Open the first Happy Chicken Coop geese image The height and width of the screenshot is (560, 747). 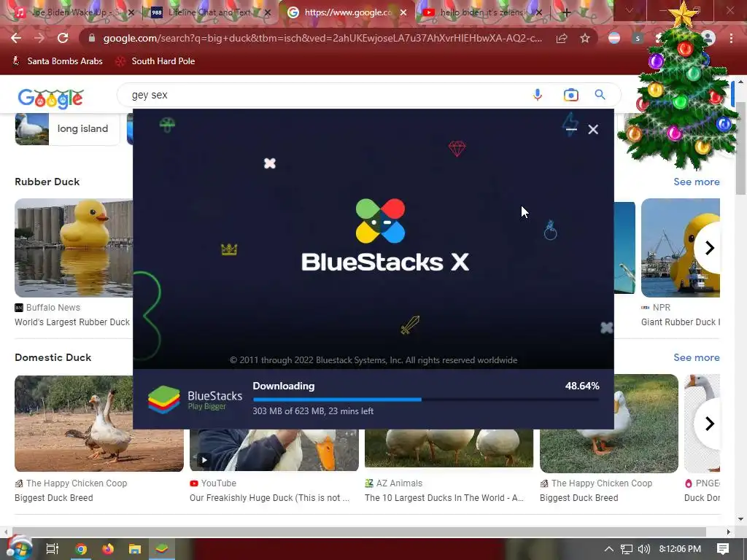coord(99,424)
